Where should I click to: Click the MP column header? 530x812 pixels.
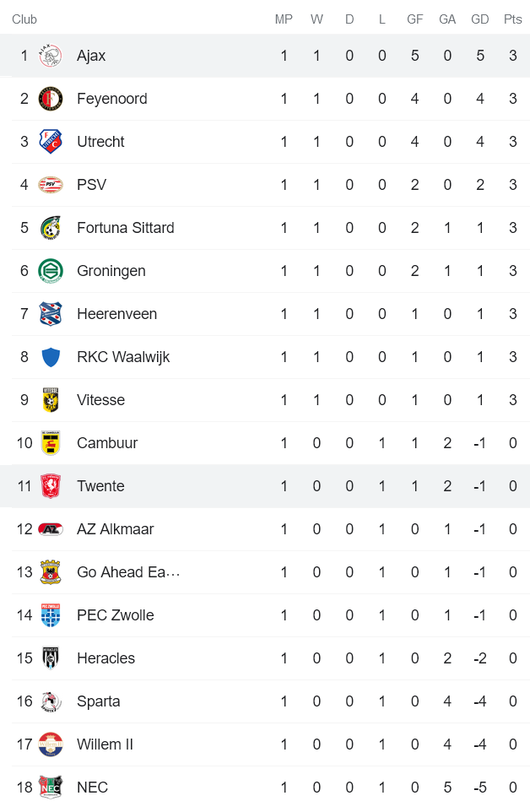coord(284,19)
